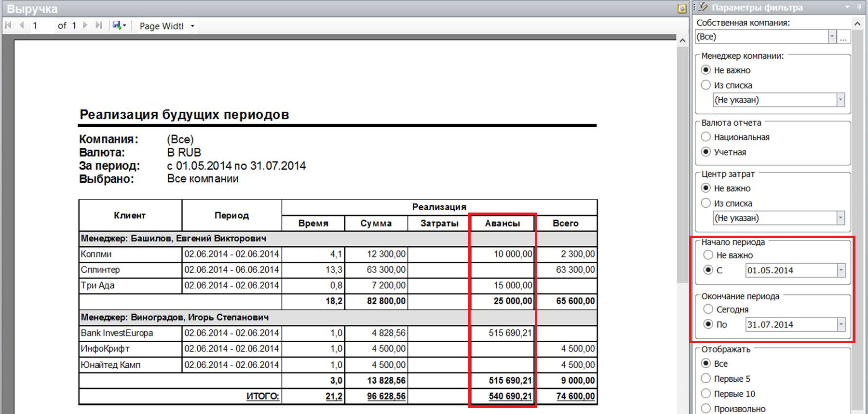
Task: Open the Менеджер компании (Не указан) dropdown
Action: (x=841, y=100)
